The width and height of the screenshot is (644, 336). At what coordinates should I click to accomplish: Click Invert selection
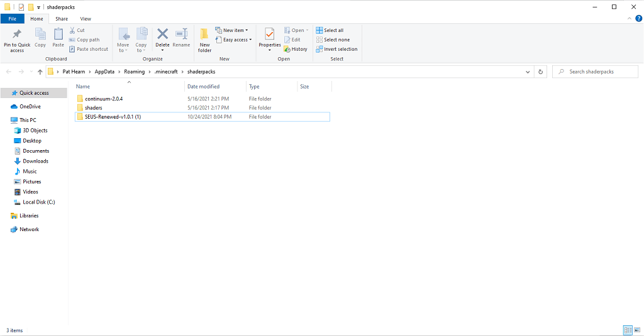pyautogui.click(x=337, y=49)
